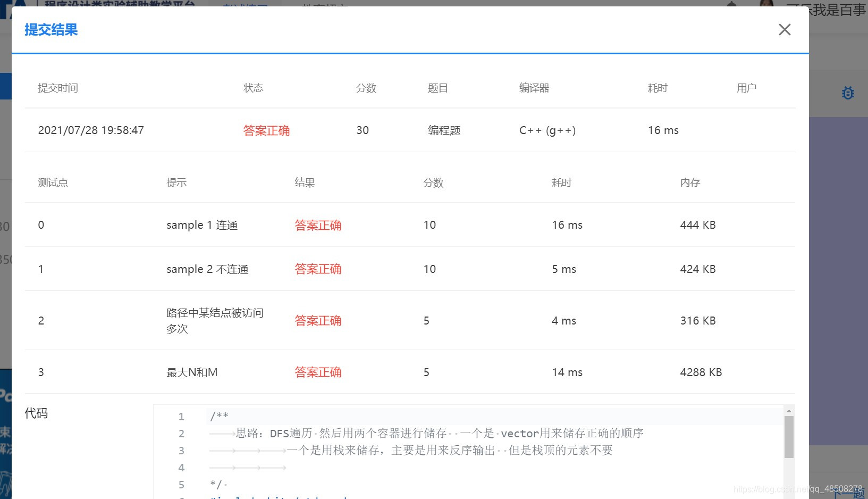
Task: Select the test row labeled sample 2 不连通
Action: (x=207, y=269)
